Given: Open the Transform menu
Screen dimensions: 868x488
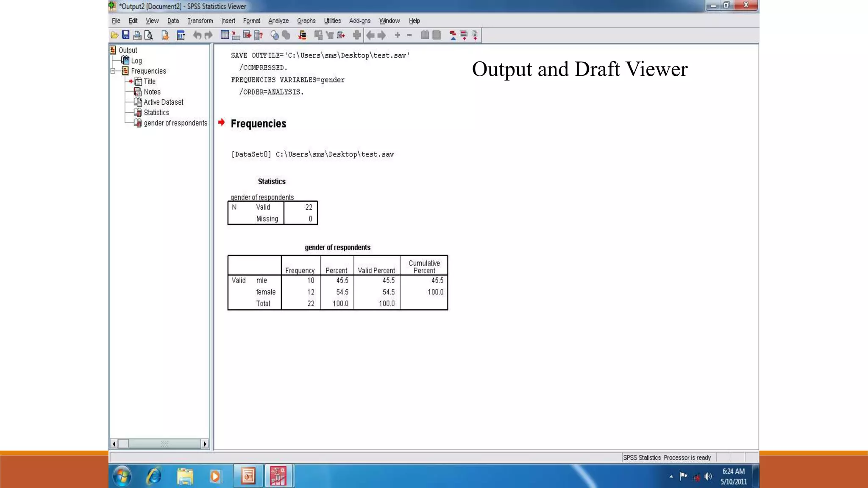Looking at the screenshot, I should (x=200, y=21).
